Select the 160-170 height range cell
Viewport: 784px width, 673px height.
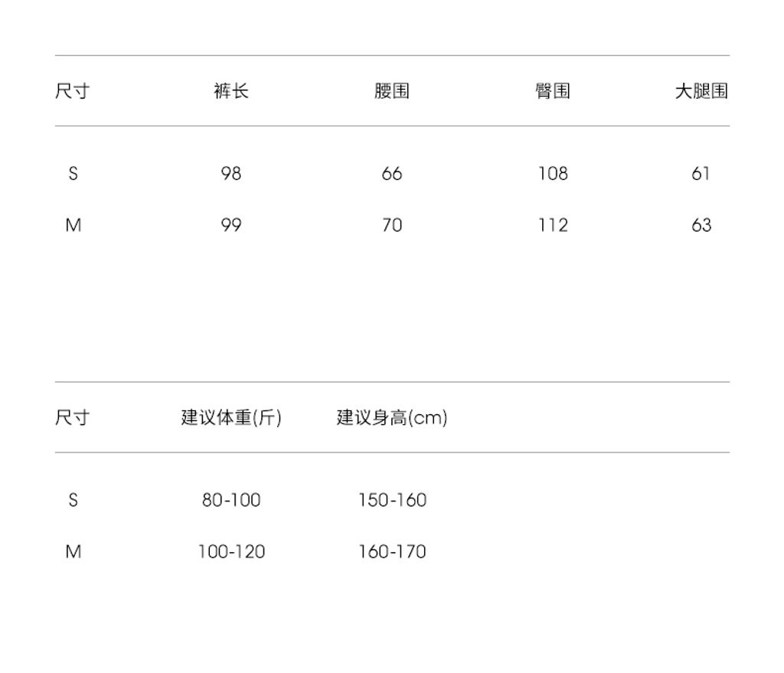(x=392, y=551)
